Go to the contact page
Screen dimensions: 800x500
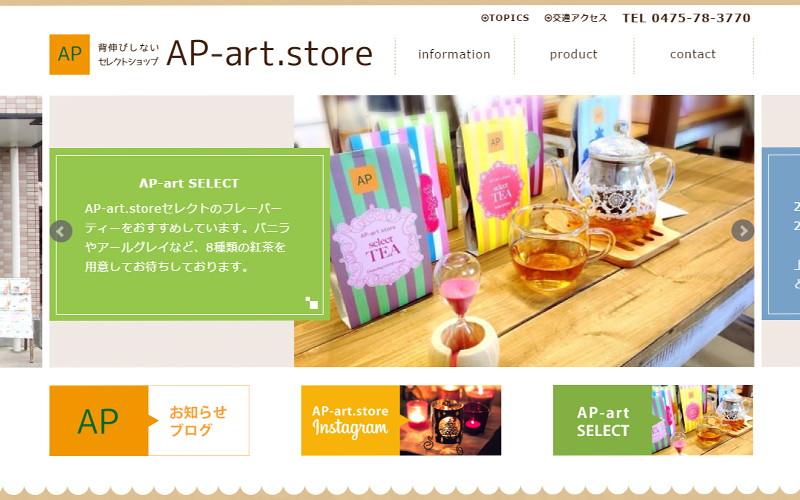(693, 55)
